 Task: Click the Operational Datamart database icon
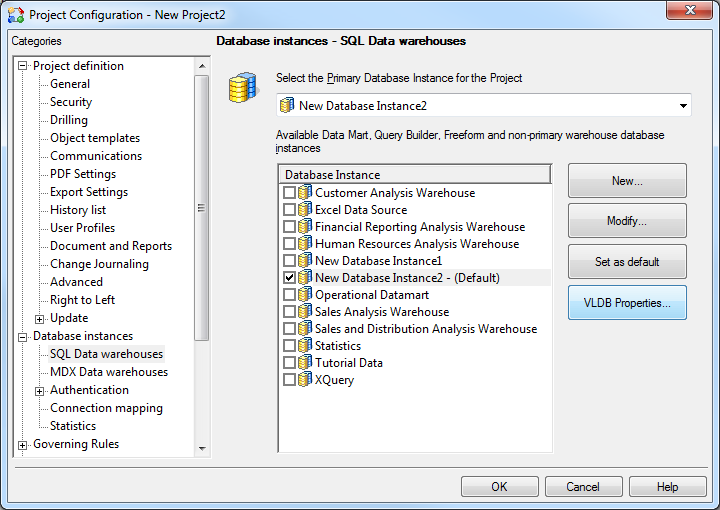[x=305, y=295]
